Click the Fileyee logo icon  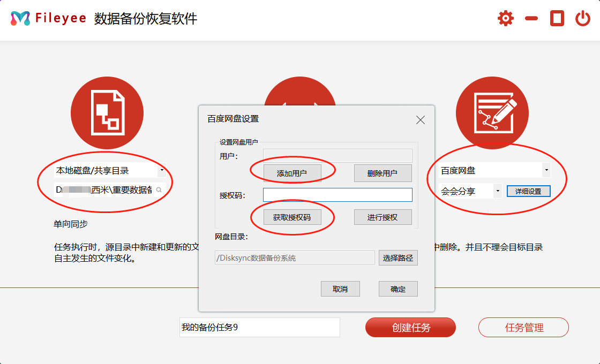point(20,19)
